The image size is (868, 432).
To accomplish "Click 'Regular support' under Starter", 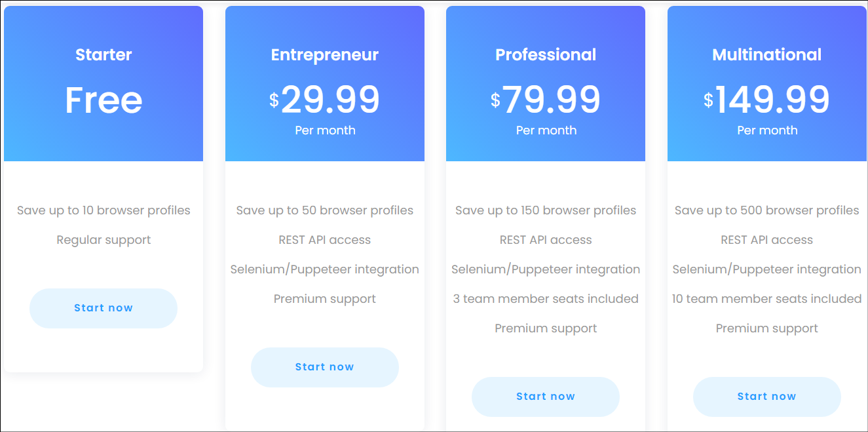I will pos(103,240).
